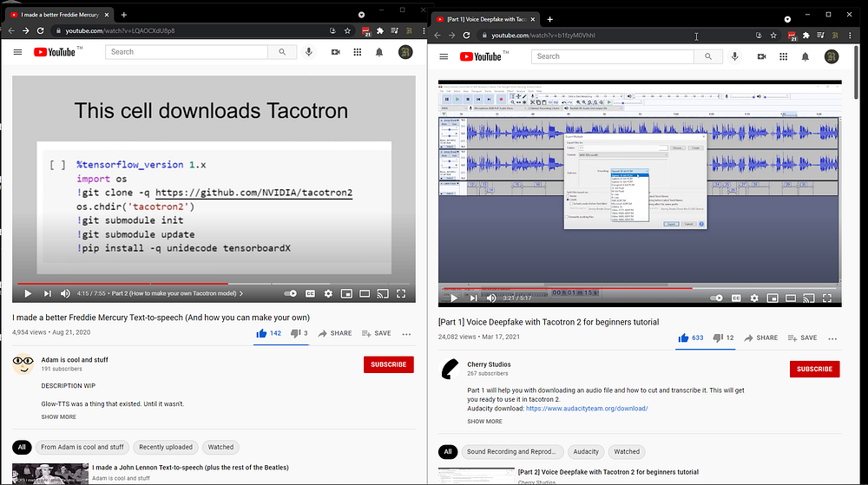Open YouTube guide menu in right window
Viewport: 868px width, 485px height.
tap(444, 56)
